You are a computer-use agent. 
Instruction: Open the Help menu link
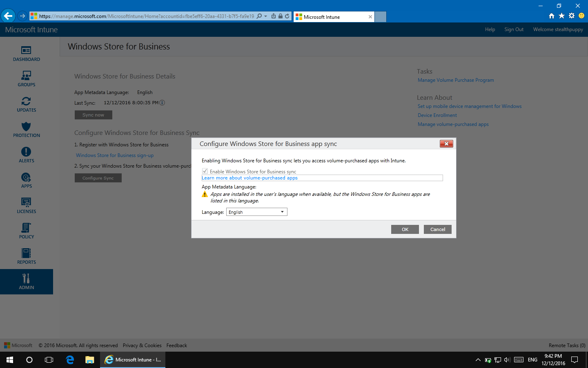tap(490, 29)
